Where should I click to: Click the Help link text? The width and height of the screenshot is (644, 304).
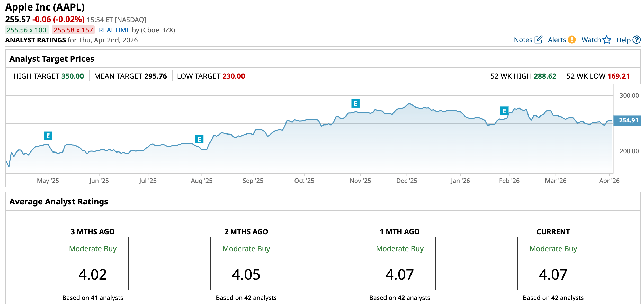[623, 40]
